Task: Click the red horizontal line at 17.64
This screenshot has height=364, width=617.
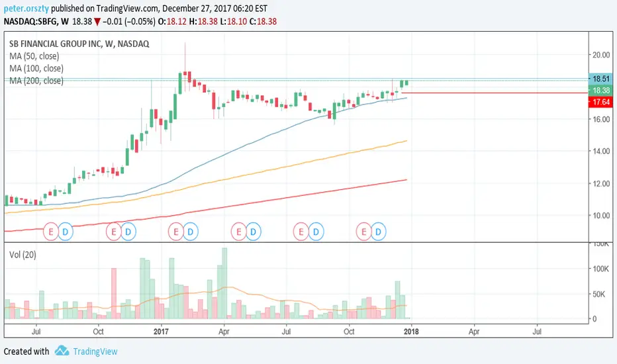Action: tap(495, 93)
